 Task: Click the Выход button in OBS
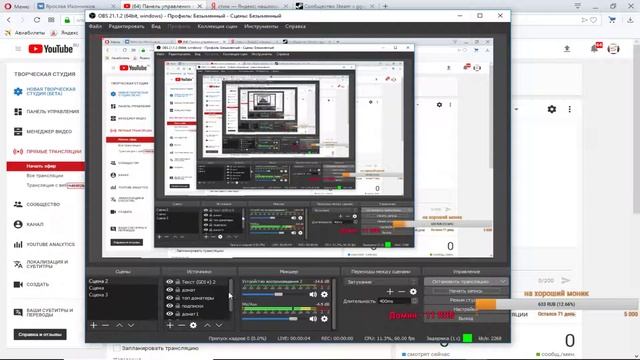(466, 318)
